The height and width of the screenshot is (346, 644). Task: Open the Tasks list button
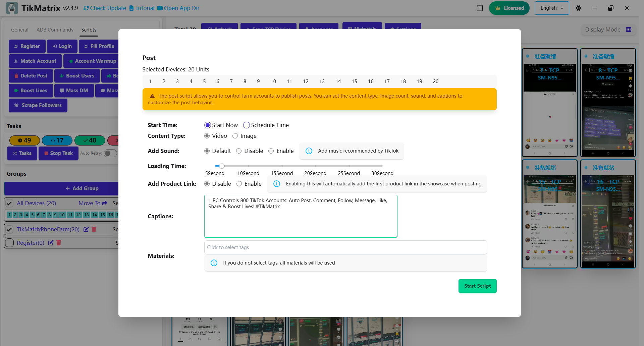[x=22, y=153]
